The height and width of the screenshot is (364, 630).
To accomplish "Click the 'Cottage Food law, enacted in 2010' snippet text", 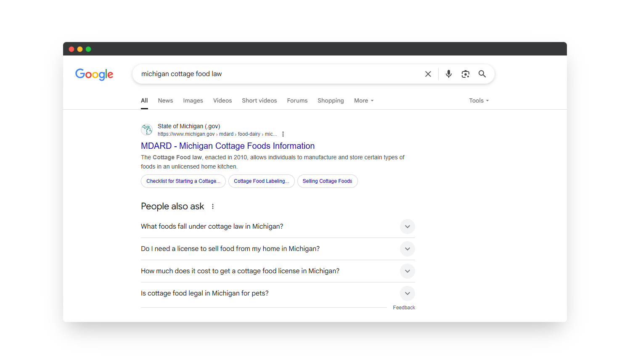I will tap(273, 162).
